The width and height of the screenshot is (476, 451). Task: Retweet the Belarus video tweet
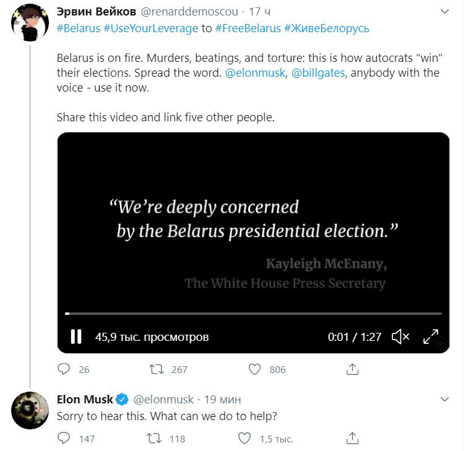[157, 369]
